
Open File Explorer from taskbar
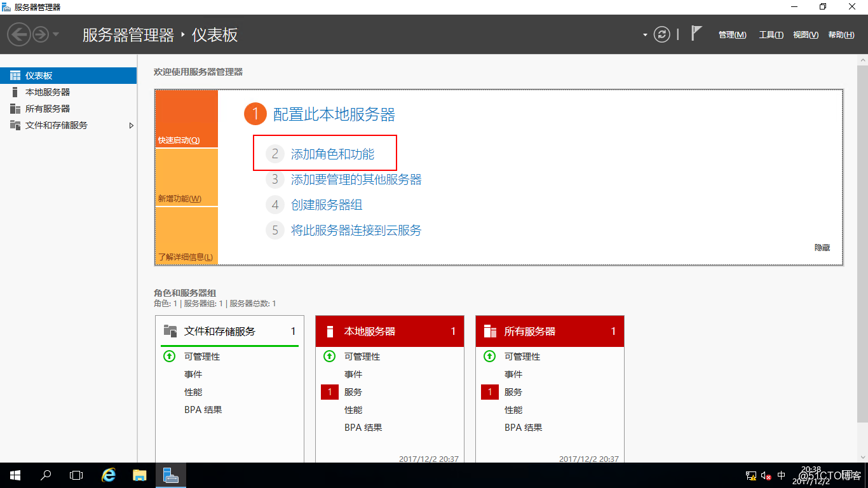tap(140, 475)
